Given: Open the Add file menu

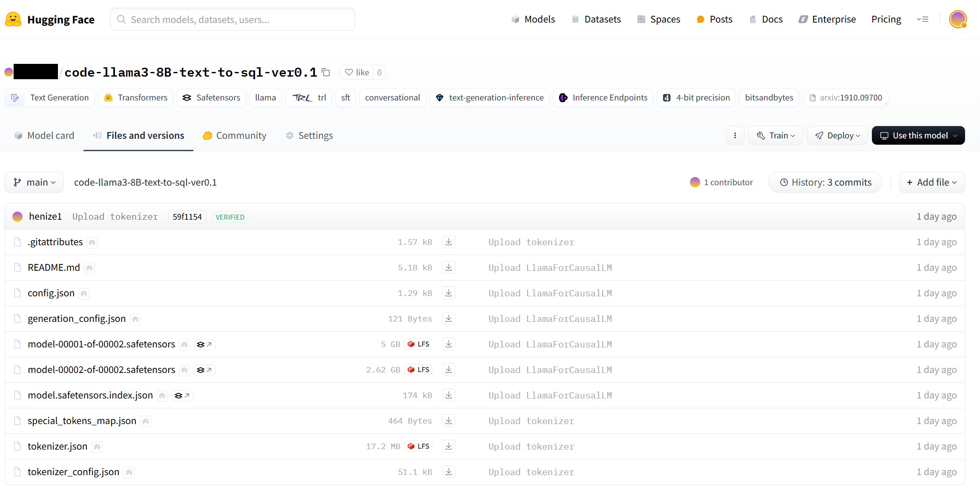Looking at the screenshot, I should [931, 182].
